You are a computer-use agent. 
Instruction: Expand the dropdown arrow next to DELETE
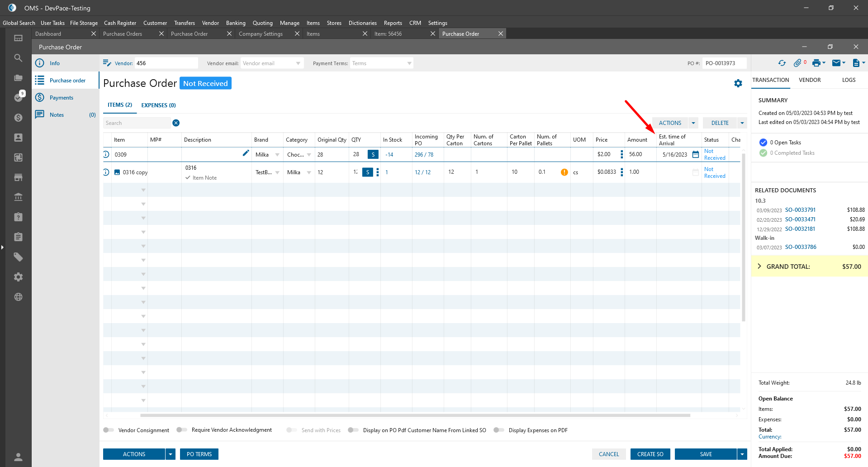tap(742, 123)
